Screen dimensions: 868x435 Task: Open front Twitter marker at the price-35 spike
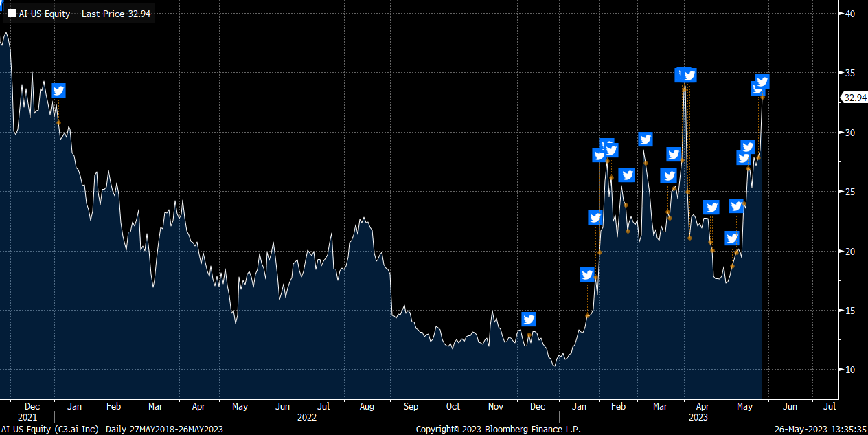[689, 75]
